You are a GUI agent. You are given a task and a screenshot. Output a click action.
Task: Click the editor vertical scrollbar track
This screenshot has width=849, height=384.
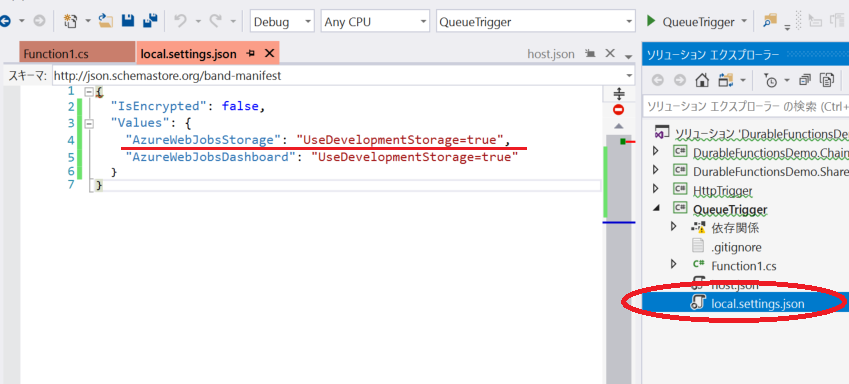[618, 260]
